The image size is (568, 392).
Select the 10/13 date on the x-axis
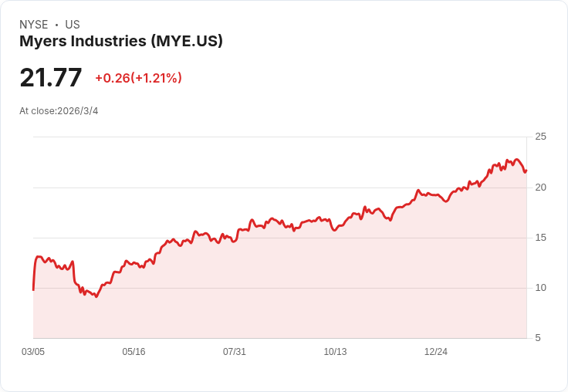tap(335, 352)
